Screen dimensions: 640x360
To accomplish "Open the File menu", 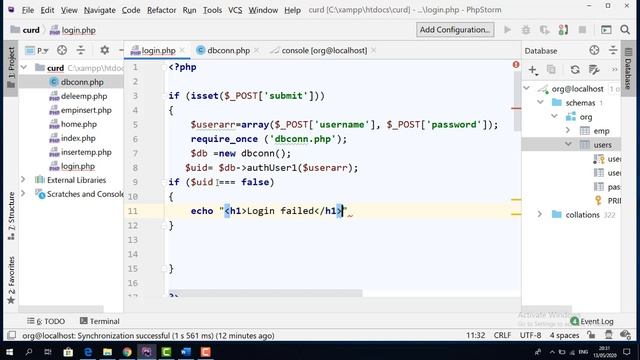I will [x=28, y=10].
